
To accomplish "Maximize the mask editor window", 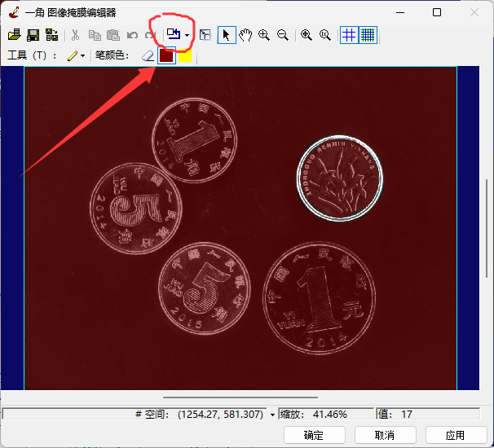I will (437, 12).
